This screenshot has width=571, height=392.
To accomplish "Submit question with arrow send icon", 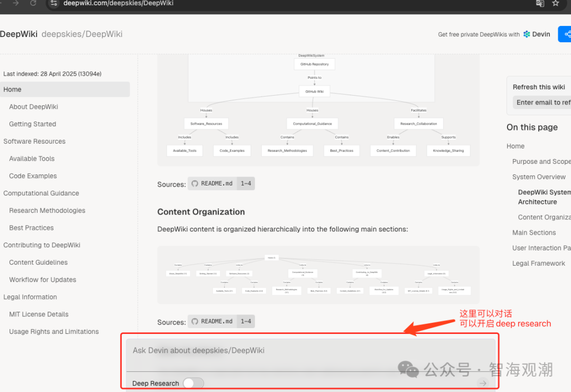I will coord(483,383).
